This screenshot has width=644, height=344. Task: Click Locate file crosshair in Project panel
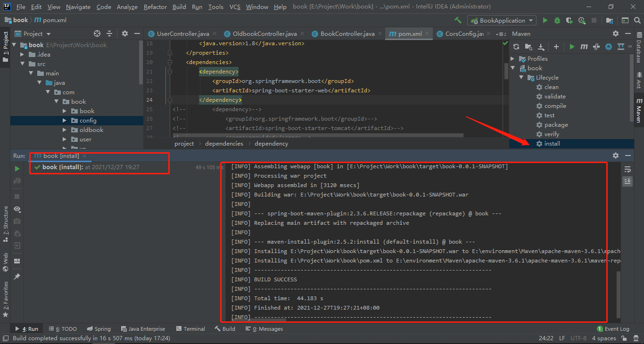[x=97, y=33]
